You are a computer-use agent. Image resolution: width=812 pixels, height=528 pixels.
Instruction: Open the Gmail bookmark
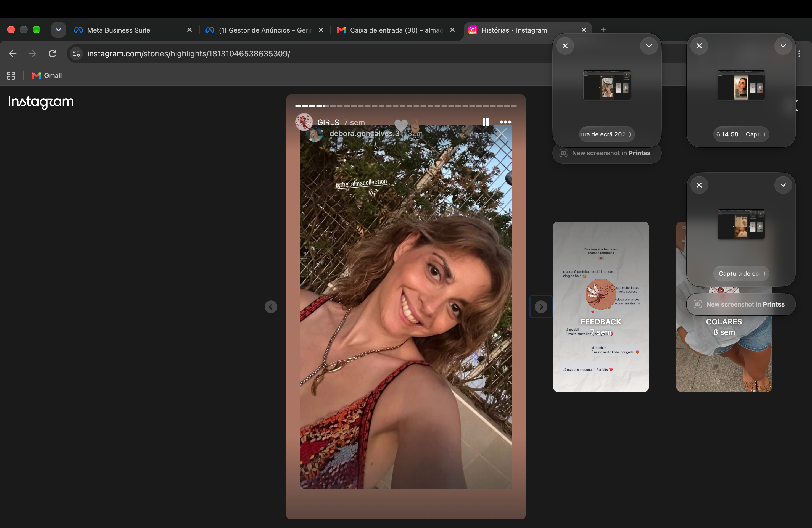tap(47, 76)
